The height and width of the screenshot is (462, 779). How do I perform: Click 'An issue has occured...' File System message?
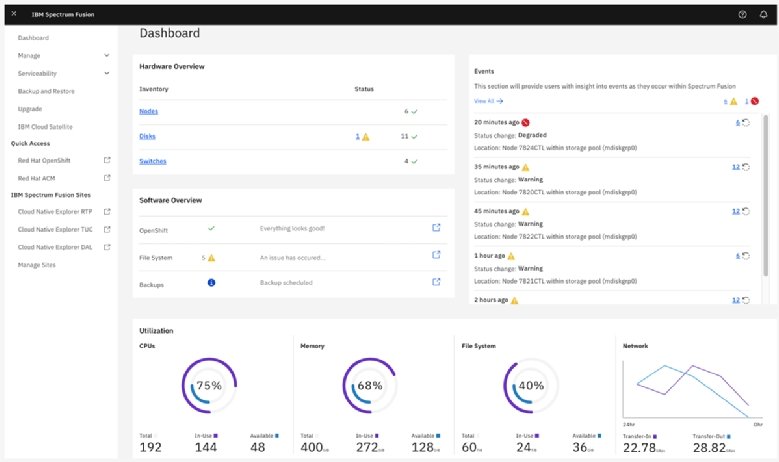click(x=293, y=258)
